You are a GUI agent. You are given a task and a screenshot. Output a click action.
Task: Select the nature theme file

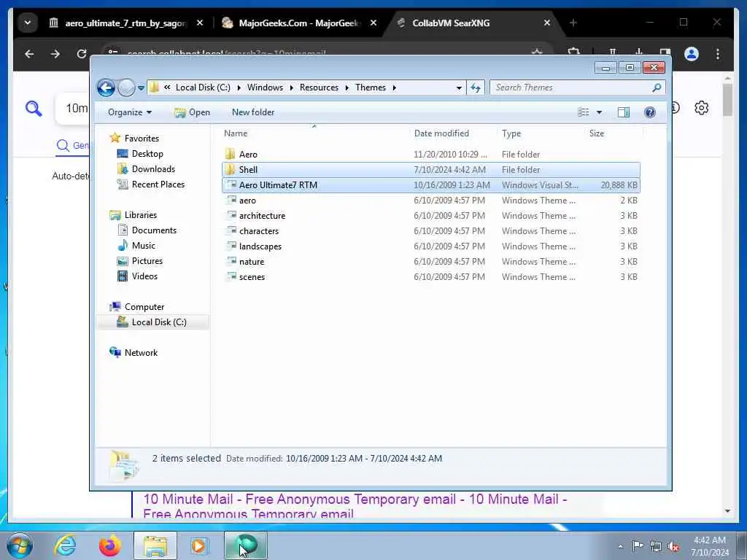(x=252, y=262)
